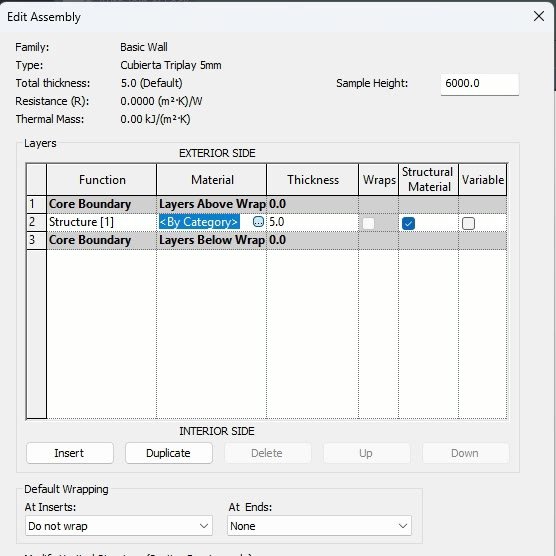Click the Thickness column header
Screen dimensions: 556x556
point(312,180)
